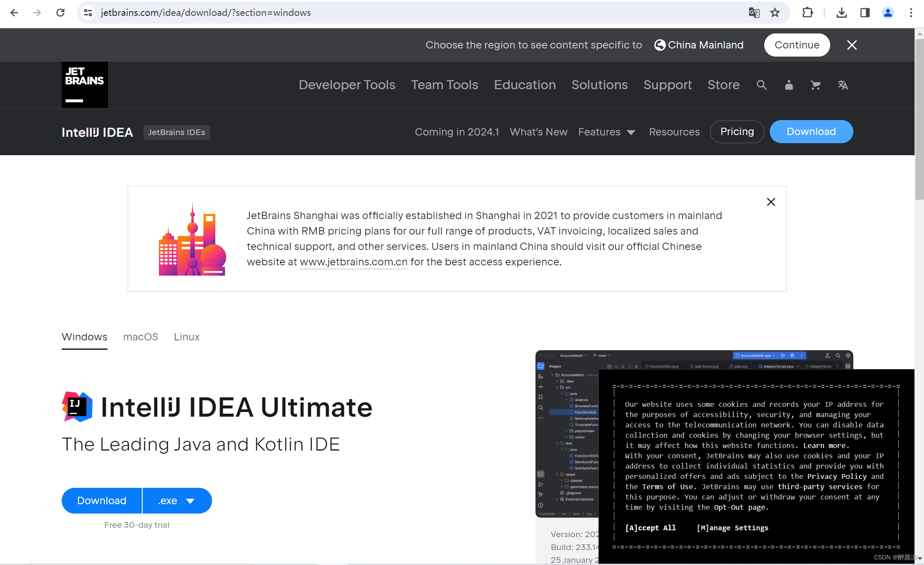Dismiss the region selection banner
The width and height of the screenshot is (924, 565).
point(852,45)
